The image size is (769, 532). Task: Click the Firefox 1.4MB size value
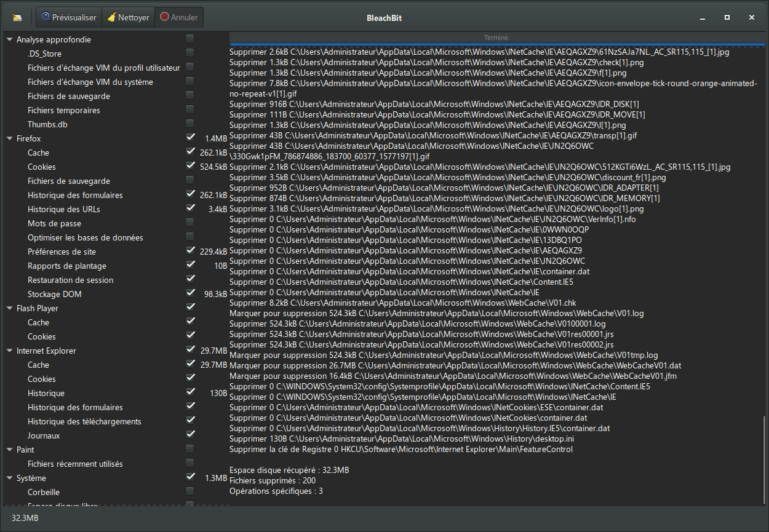pyautogui.click(x=216, y=138)
